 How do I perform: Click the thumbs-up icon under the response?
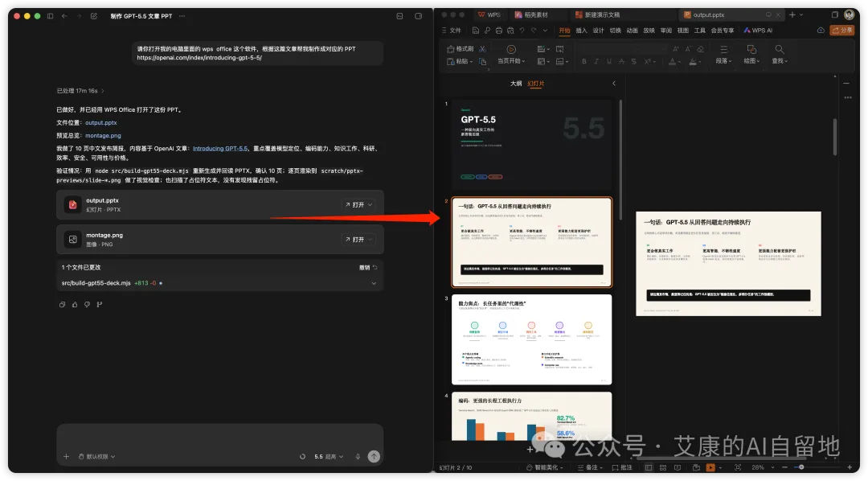75,305
